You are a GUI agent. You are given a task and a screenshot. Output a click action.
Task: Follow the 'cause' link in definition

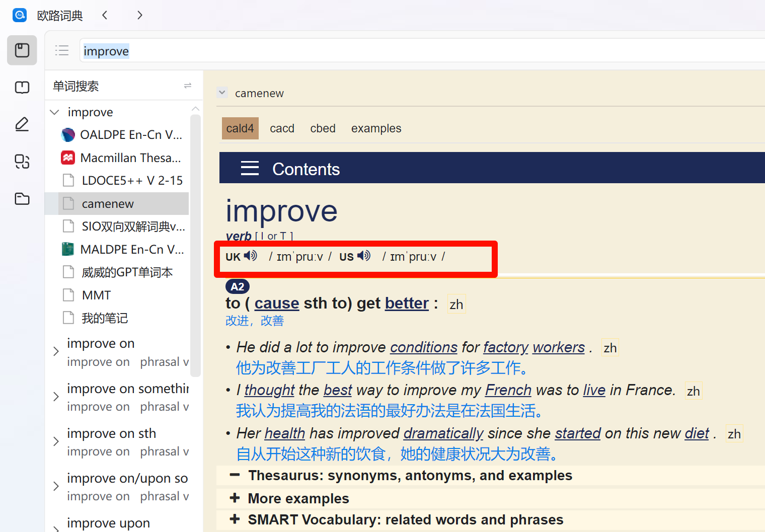click(x=277, y=303)
